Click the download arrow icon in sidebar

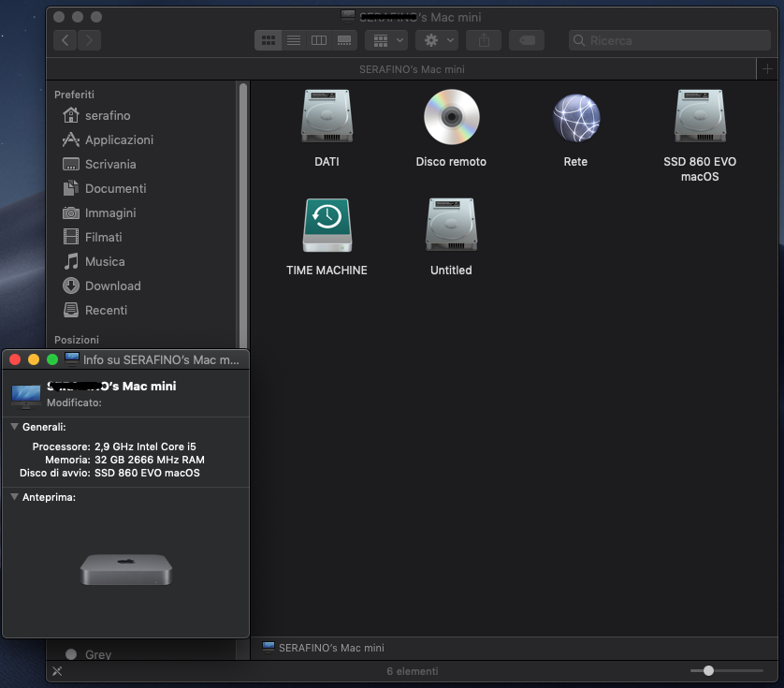(x=70, y=285)
